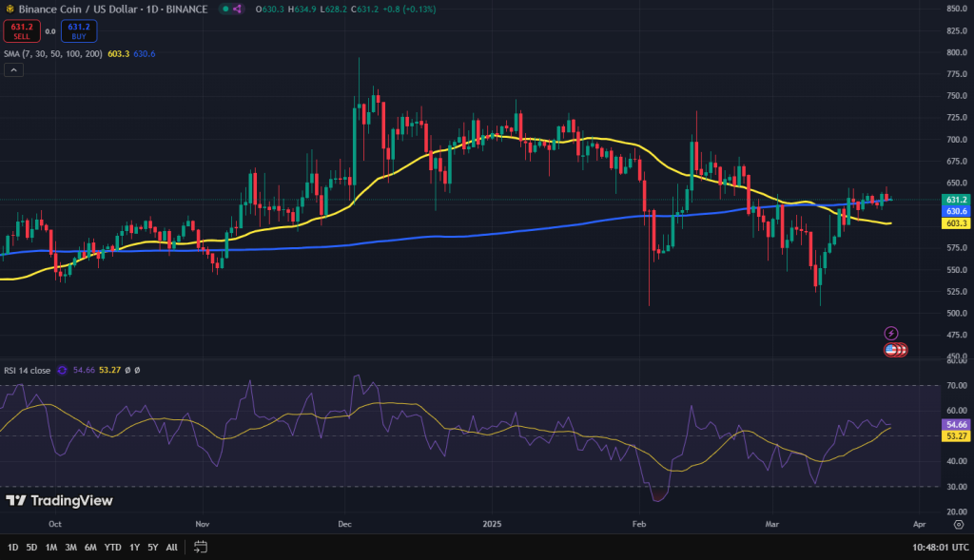Open the US flag economic events marker
The image size is (974, 560).
(x=890, y=350)
